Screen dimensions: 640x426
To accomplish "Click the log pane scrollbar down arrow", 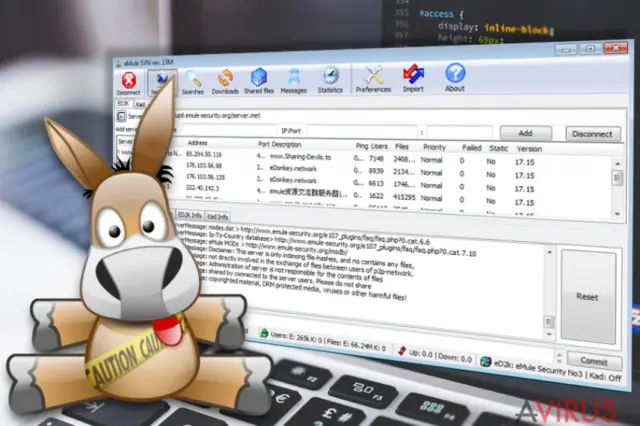I will (549, 334).
